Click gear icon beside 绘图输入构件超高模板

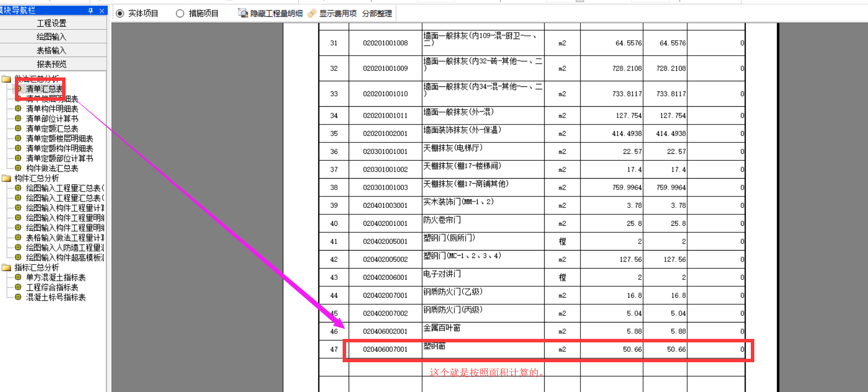(x=18, y=257)
